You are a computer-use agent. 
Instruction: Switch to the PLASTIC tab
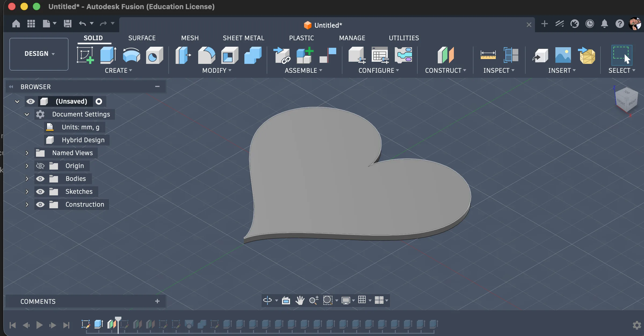click(x=302, y=38)
